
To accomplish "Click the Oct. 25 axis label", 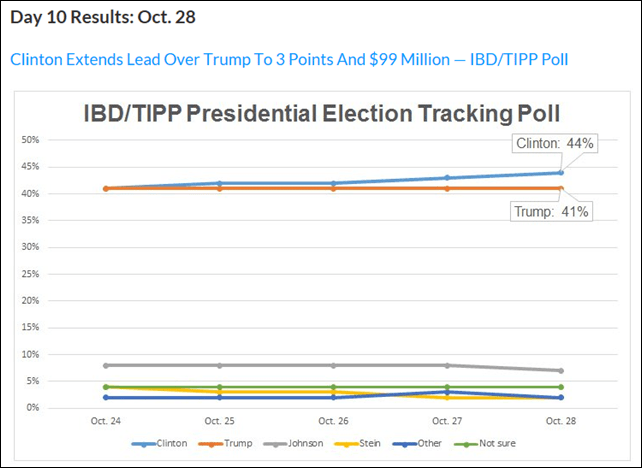I will (x=218, y=421).
